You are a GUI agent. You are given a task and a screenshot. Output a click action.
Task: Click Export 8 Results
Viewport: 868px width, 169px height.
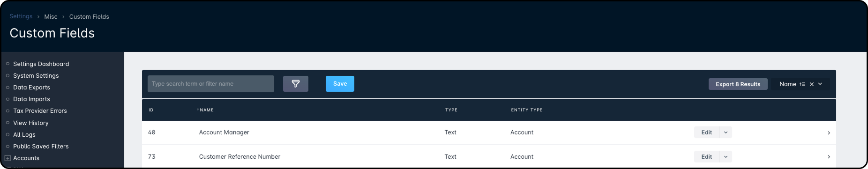coord(738,84)
